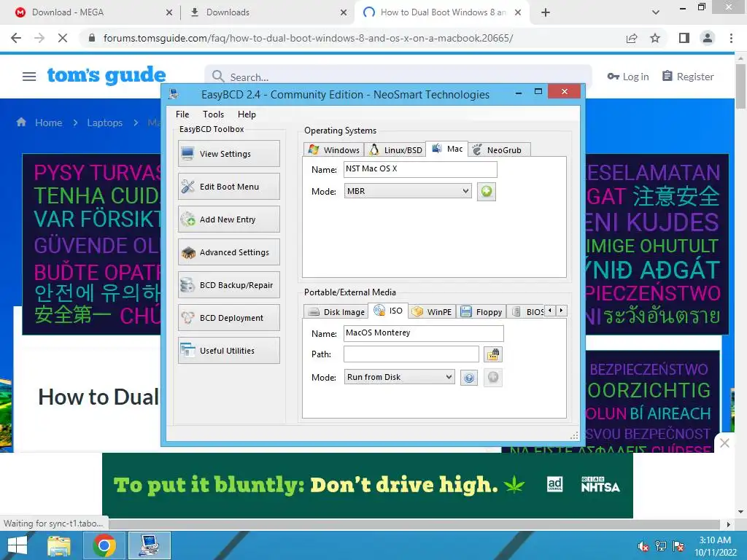The width and height of the screenshot is (747, 560).
Task: Expand the MBR mode dropdown
Action: 408,191
